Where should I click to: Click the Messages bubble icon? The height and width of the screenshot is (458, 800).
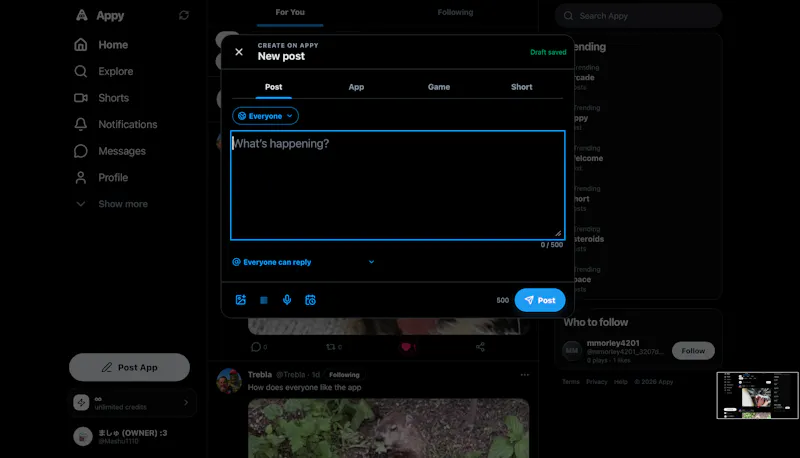tap(81, 151)
